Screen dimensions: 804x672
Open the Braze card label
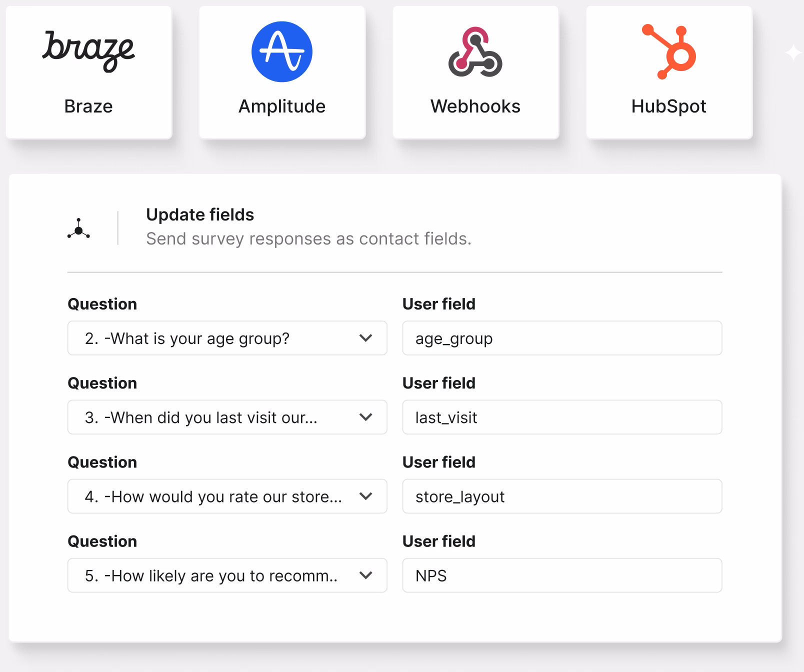(x=88, y=106)
